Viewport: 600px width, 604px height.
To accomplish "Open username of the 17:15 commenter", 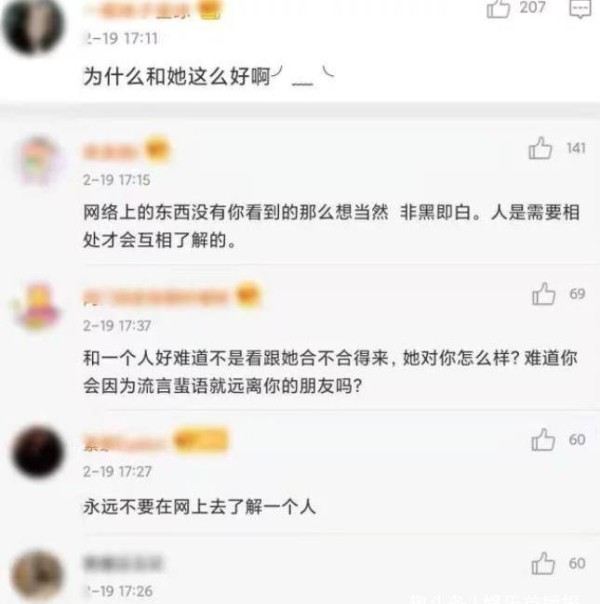I will click(x=111, y=151).
